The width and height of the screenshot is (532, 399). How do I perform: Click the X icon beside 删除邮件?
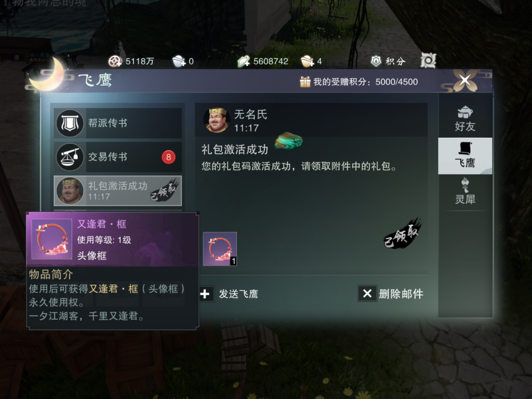pos(367,294)
